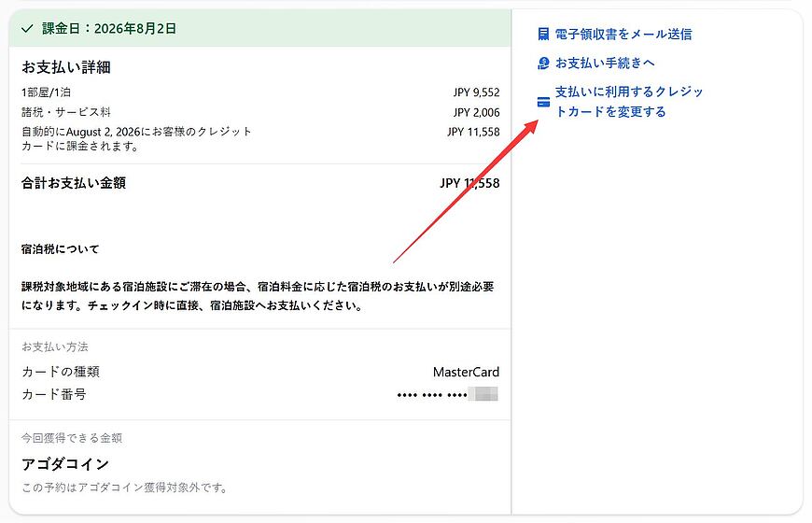Click the 今回獲得できる金額 label
Image resolution: width=812 pixels, height=523 pixels.
click(72, 438)
